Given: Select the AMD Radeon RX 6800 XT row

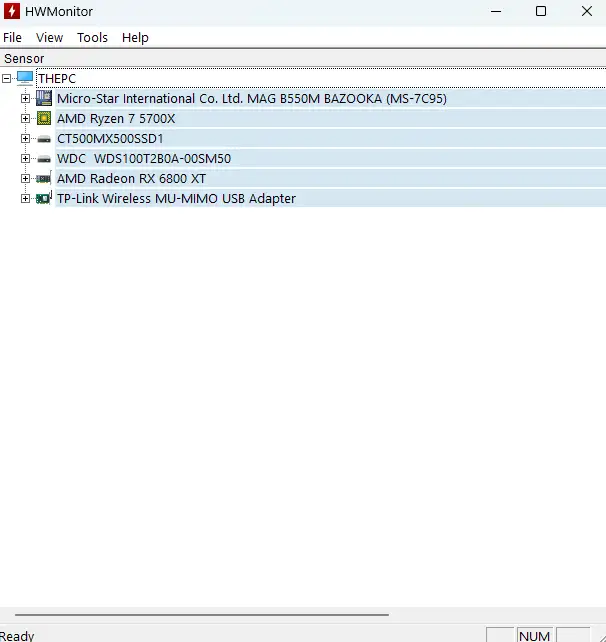Looking at the screenshot, I should coord(330,179).
